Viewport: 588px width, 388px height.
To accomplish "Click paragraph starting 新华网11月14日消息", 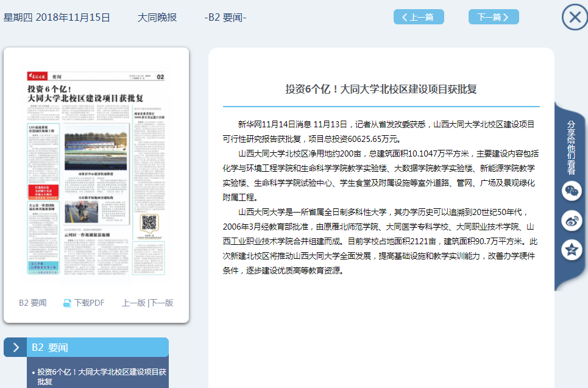I will (379, 132).
